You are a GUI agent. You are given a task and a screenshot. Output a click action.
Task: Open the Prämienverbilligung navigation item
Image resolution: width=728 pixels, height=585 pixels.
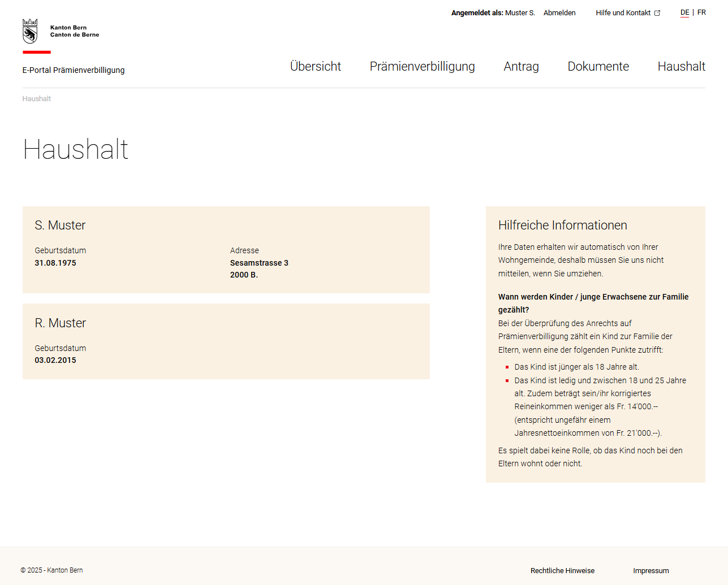click(422, 66)
